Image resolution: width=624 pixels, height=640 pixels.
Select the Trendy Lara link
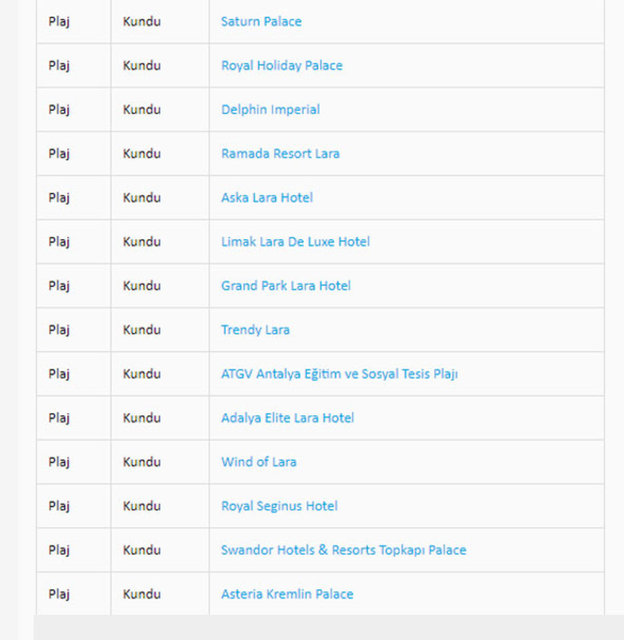(255, 330)
